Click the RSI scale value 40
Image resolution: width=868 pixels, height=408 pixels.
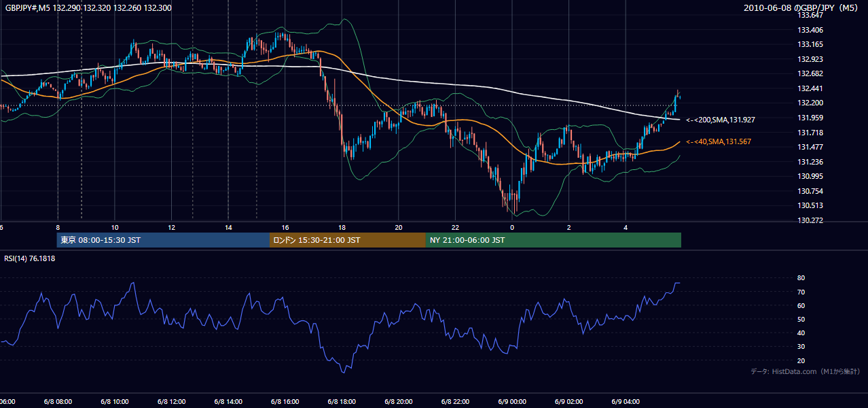pos(801,333)
